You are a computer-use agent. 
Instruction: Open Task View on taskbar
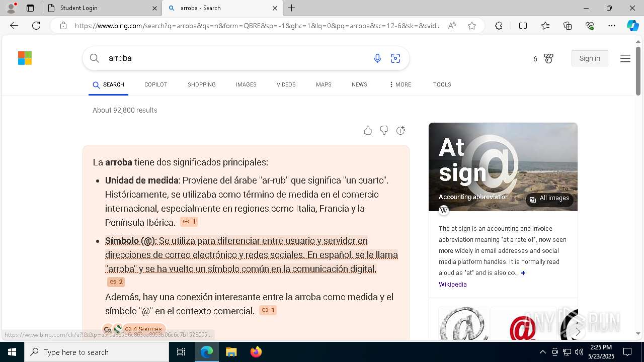(181, 352)
